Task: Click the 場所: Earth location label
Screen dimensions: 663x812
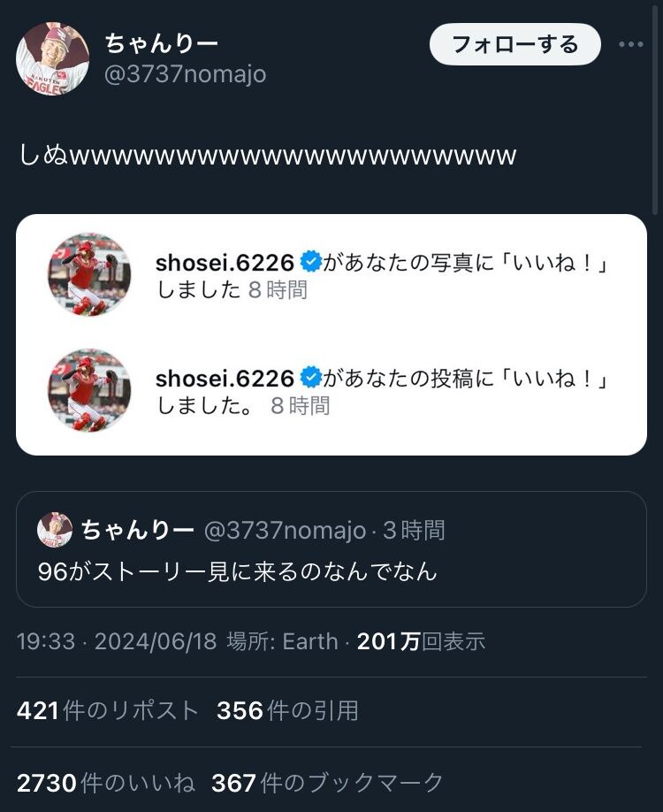Action: pyautogui.click(x=283, y=641)
